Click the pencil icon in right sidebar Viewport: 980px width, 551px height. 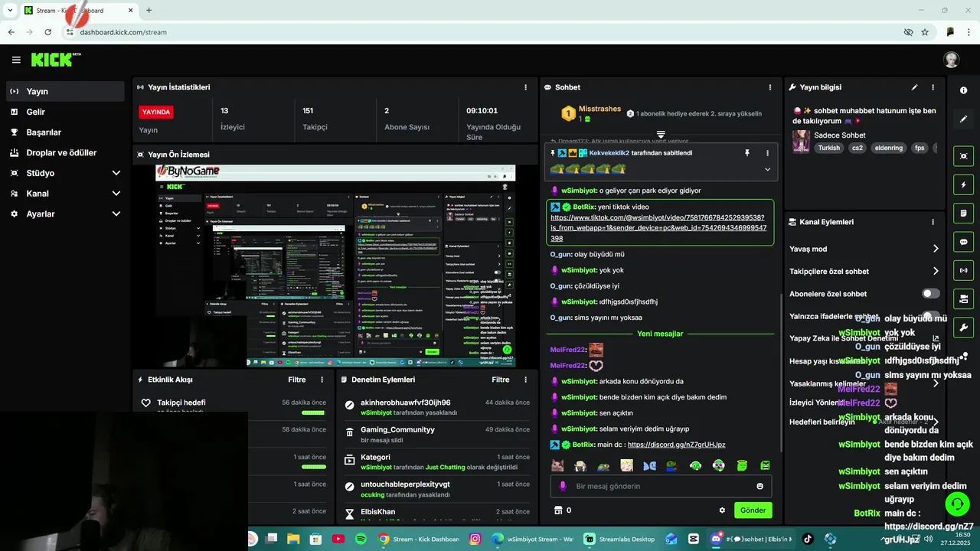coord(963,119)
